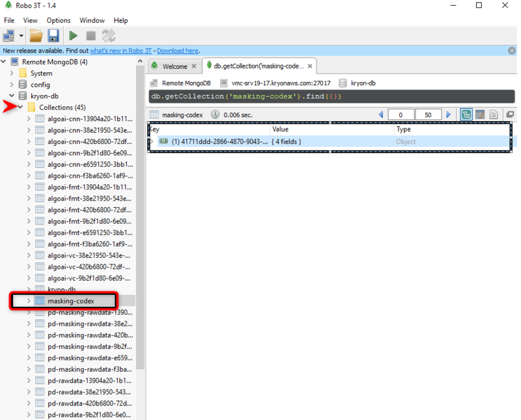Click the kryon-db label in query header
Screen dimensions: 521x420
[x=363, y=83]
